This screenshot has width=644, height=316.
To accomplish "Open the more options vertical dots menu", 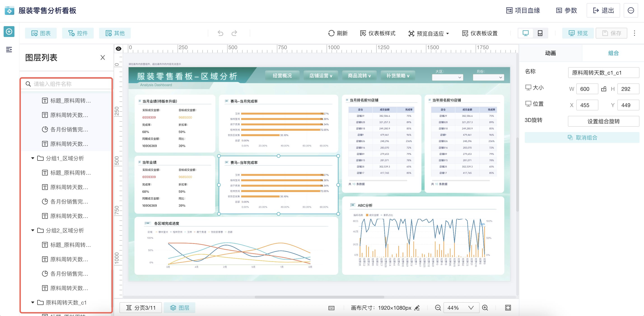I will click(x=634, y=33).
